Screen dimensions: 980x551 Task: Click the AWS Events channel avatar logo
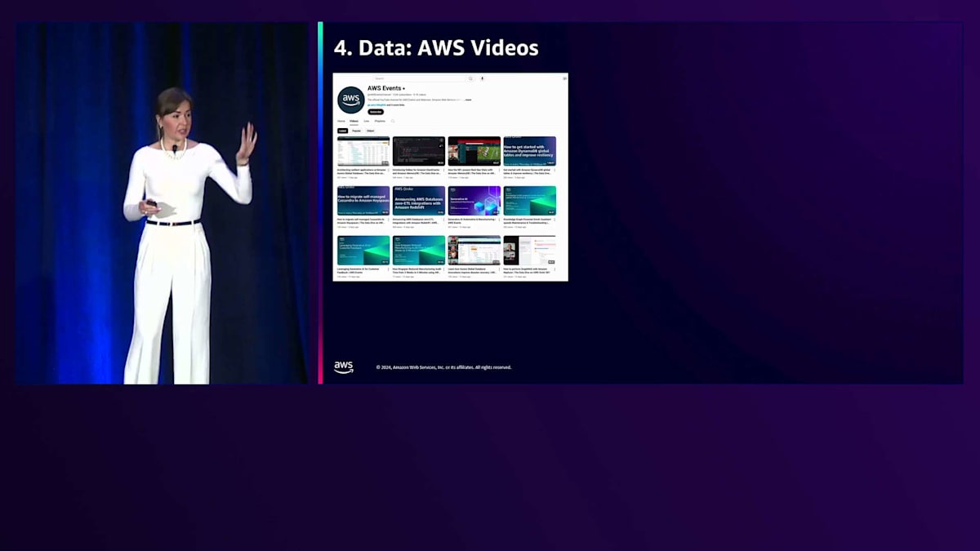[351, 100]
